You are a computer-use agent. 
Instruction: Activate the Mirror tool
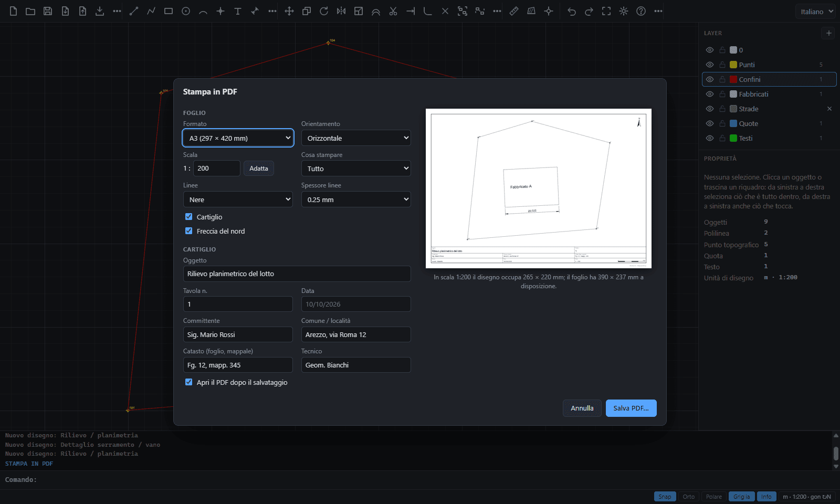(341, 11)
